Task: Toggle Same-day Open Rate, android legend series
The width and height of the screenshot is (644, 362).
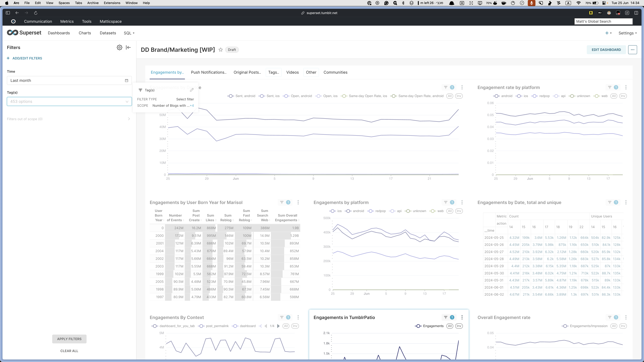Action: click(x=417, y=96)
